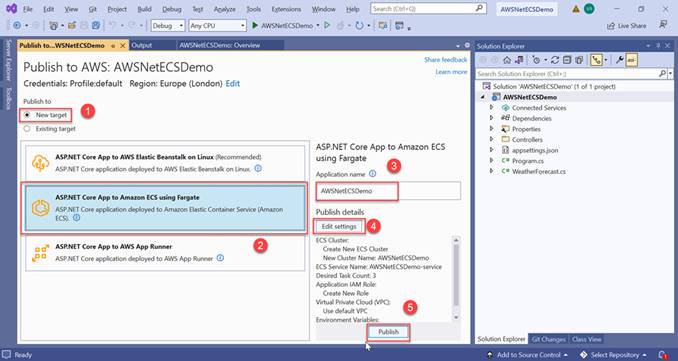This screenshot has height=361, width=678.
Task: Click the Publish button
Action: tap(388, 332)
